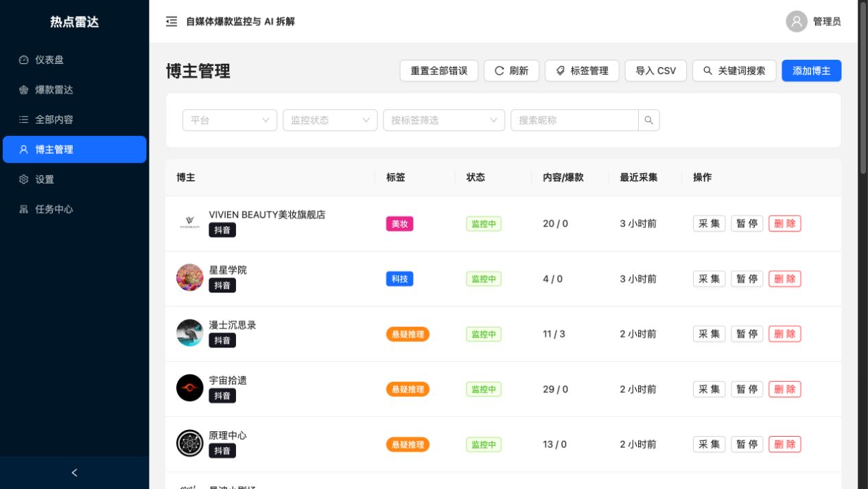868x489 pixels.
Task: Click 删除 for VIVIEN BEAUTY row
Action: point(785,223)
